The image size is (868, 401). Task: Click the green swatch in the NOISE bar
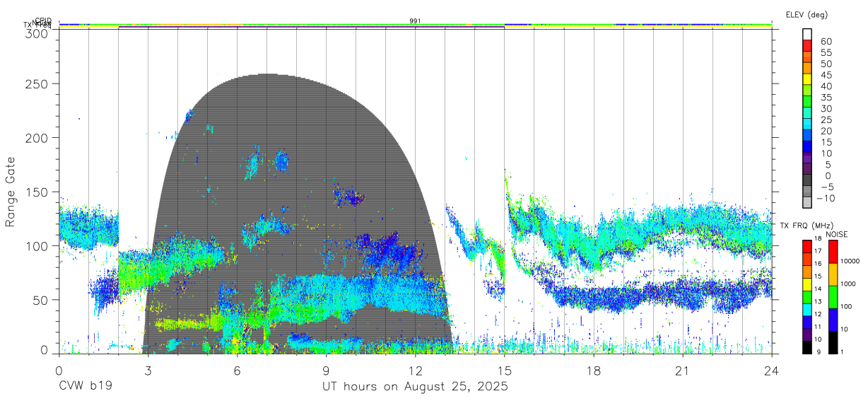tap(833, 296)
